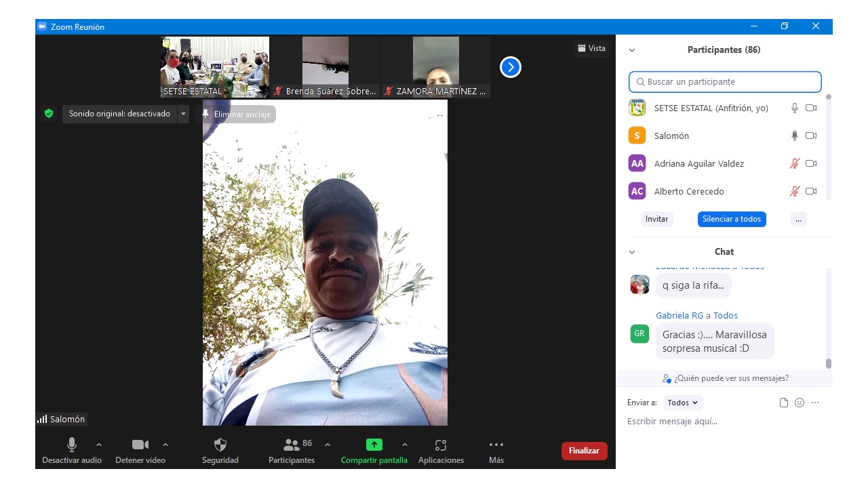Click the SETSE ESTATAL participant avatar
This screenshot has width=868, height=488.
click(x=637, y=108)
